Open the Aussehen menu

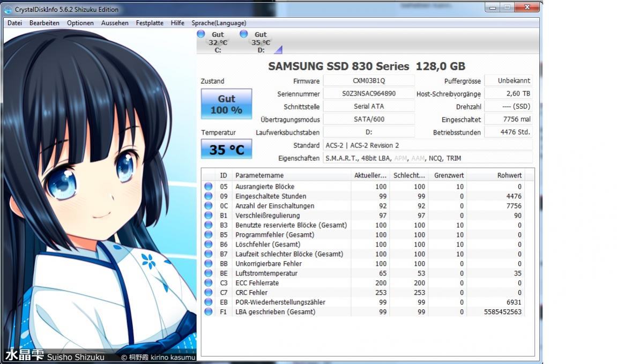115,23
